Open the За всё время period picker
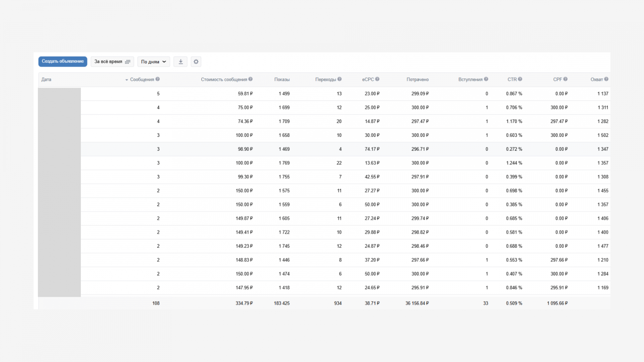This screenshot has width=644, height=362. [x=112, y=62]
